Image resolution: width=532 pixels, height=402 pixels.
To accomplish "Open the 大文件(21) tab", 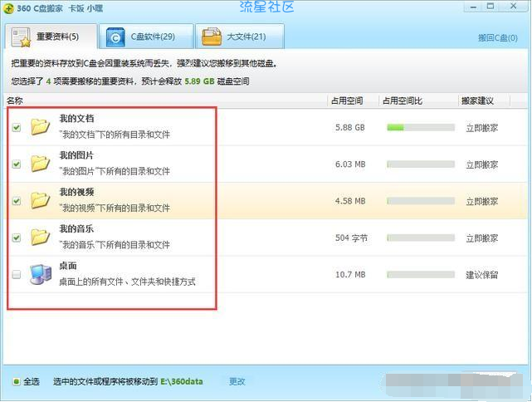I will tap(240, 37).
